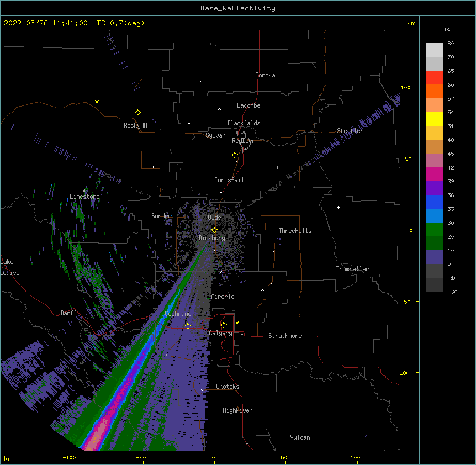Click the Sylvan town label

click(x=215, y=135)
